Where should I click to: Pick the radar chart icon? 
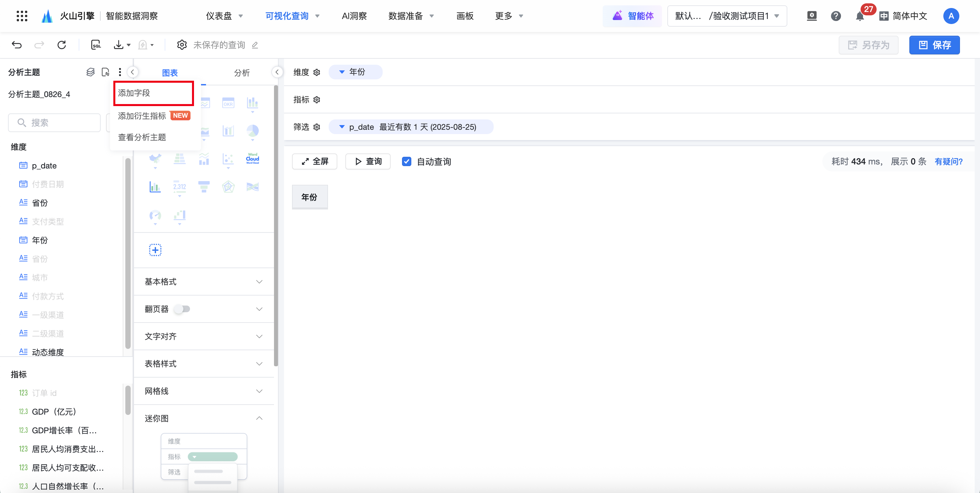(x=228, y=186)
